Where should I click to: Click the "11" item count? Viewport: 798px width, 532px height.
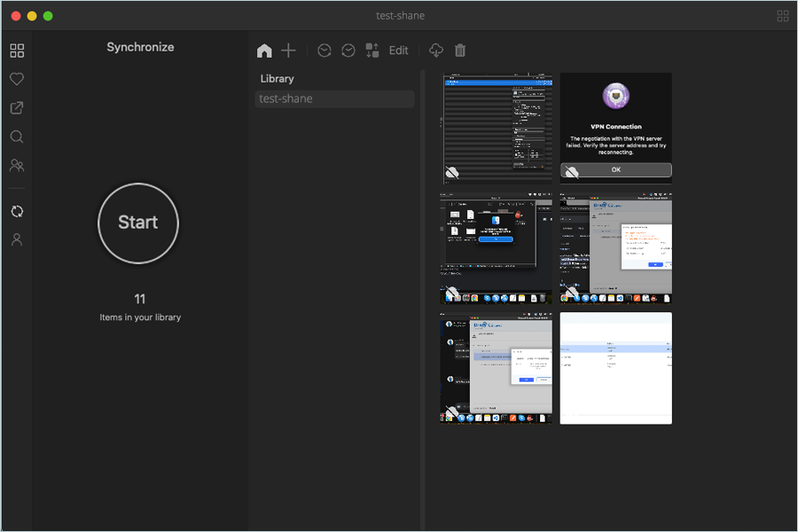139,299
